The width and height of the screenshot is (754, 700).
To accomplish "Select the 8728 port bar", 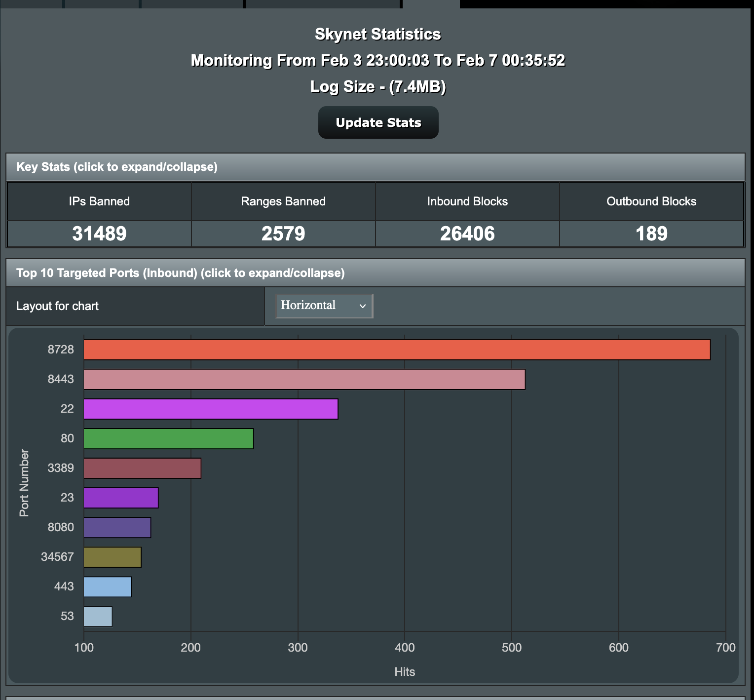I will click(x=397, y=350).
